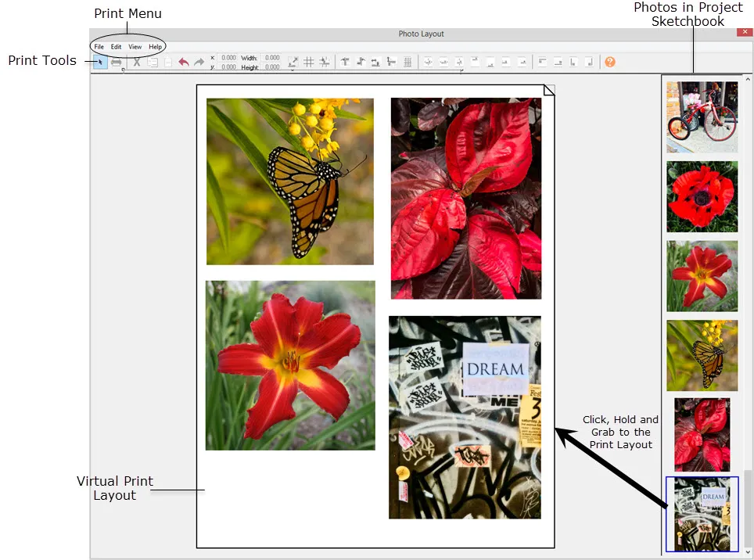This screenshot has height=560, width=754.
Task: Open the Edit menu
Action: 116,47
